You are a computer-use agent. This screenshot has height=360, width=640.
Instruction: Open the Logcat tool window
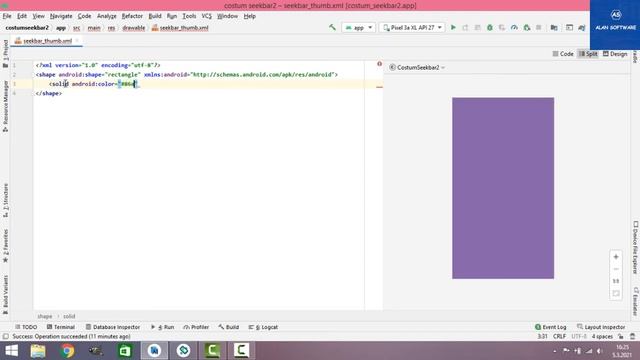point(263,327)
